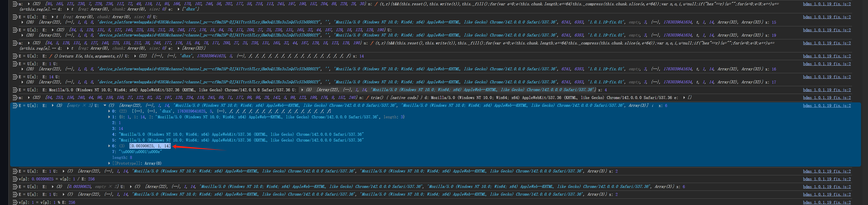
Task: Click the log icon beside the E: 14 U: entry
Action: pos(14,77)
